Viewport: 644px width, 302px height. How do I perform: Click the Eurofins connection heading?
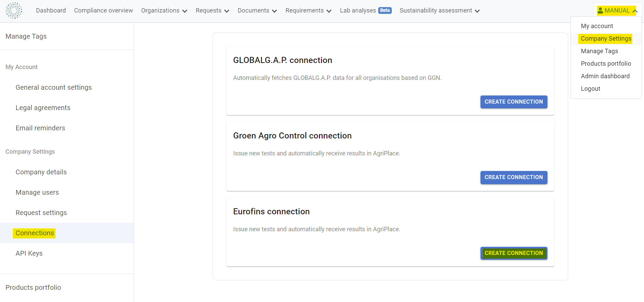click(272, 212)
